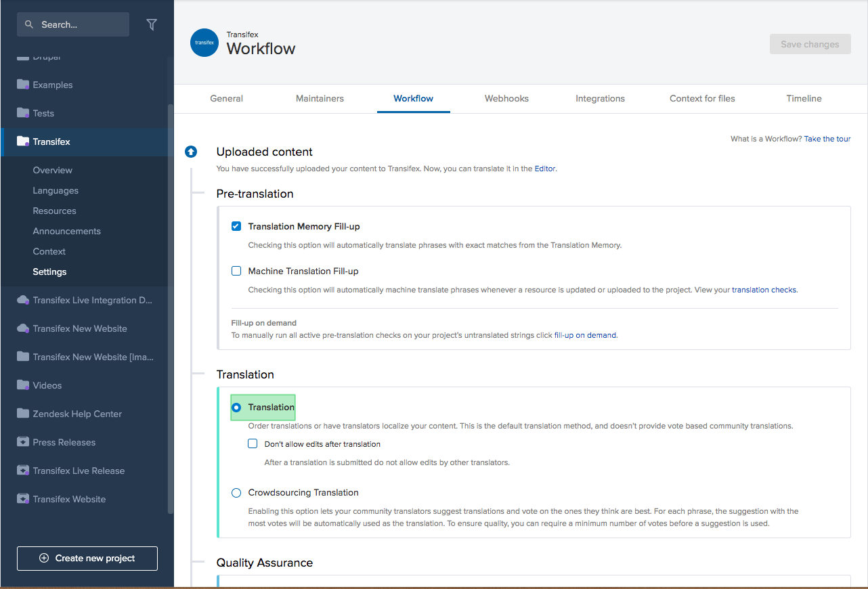Click plus icon in Create new project
This screenshot has height=589, width=868.
tap(44, 559)
